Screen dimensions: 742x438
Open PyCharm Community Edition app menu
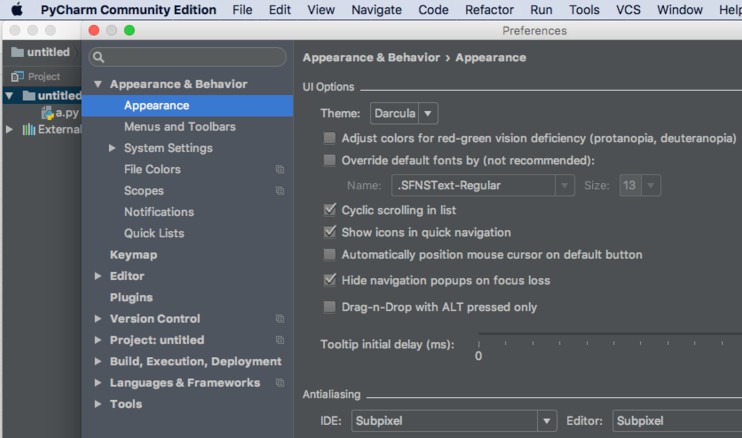pos(128,9)
